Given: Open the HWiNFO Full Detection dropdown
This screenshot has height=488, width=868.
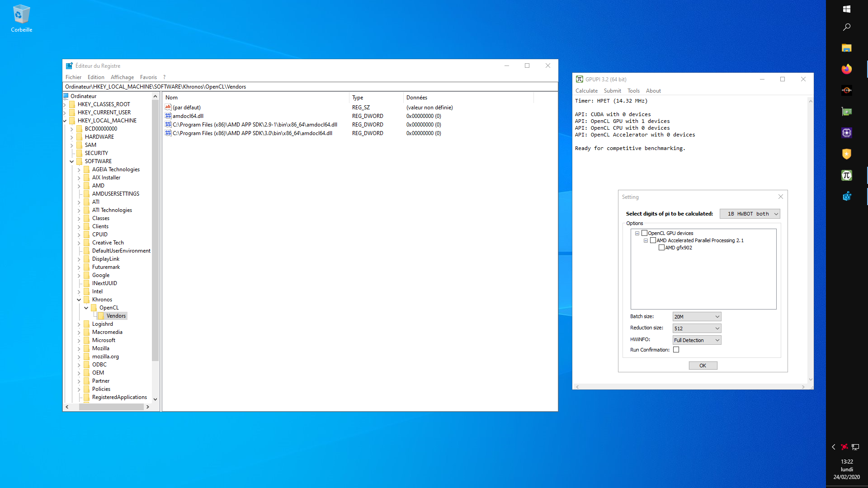Looking at the screenshot, I should pos(697,340).
